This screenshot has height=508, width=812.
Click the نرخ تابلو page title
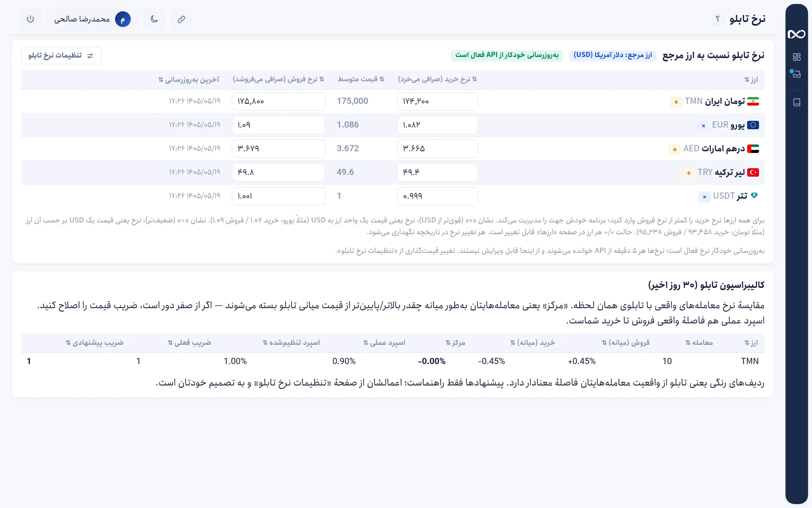[747, 19]
